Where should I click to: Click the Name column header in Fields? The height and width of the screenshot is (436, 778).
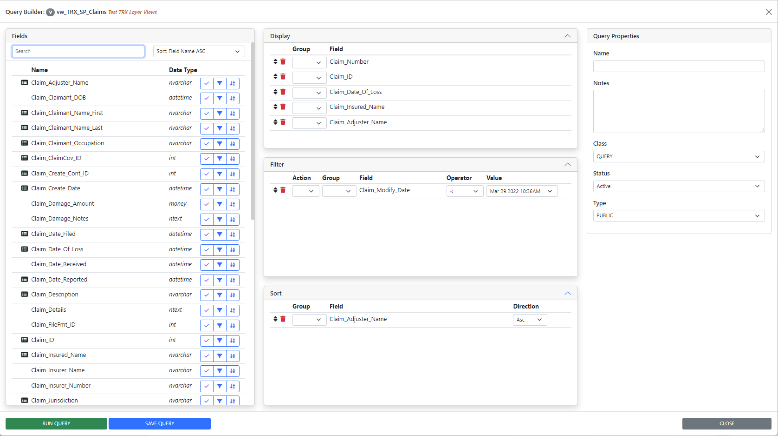click(39, 70)
